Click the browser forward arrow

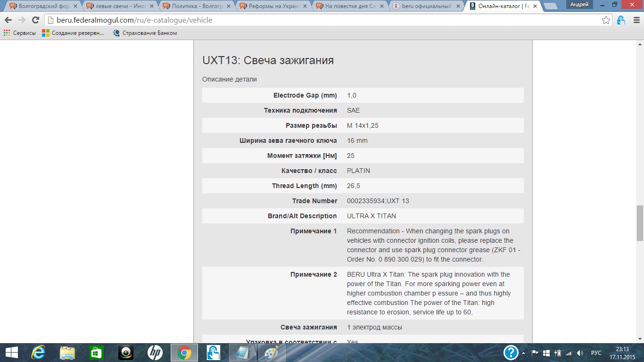tap(22, 20)
